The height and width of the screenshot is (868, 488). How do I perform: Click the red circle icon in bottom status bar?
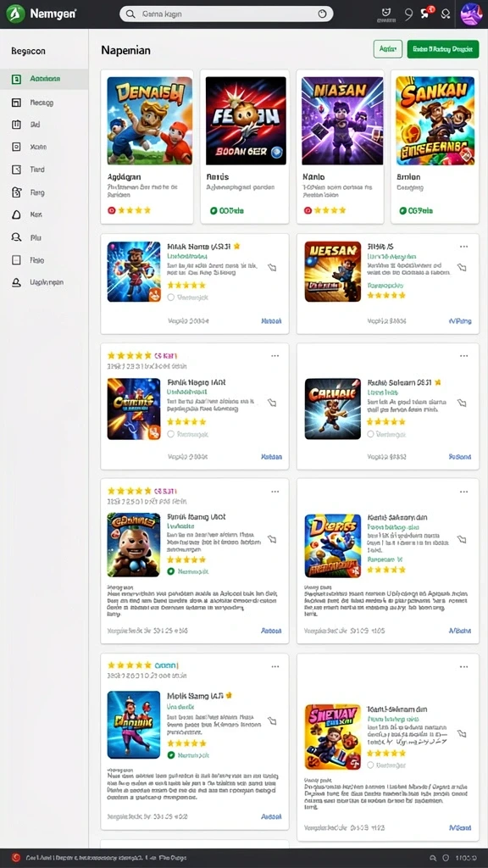coord(16,858)
